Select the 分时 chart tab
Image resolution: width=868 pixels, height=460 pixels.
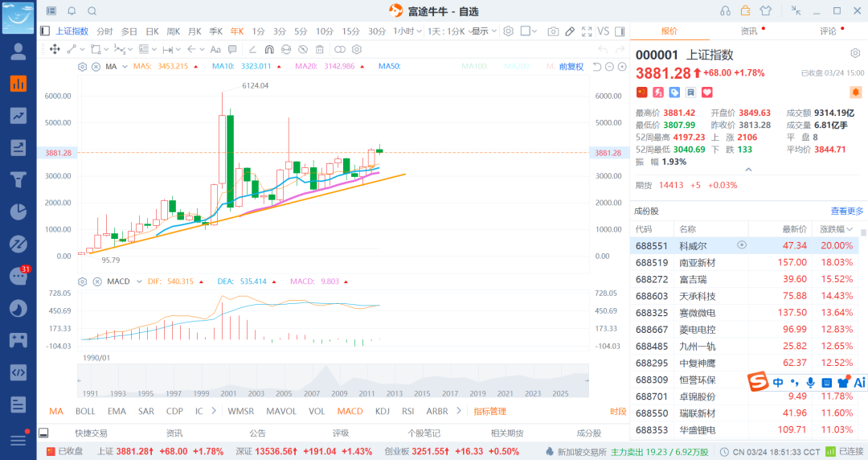(x=104, y=31)
